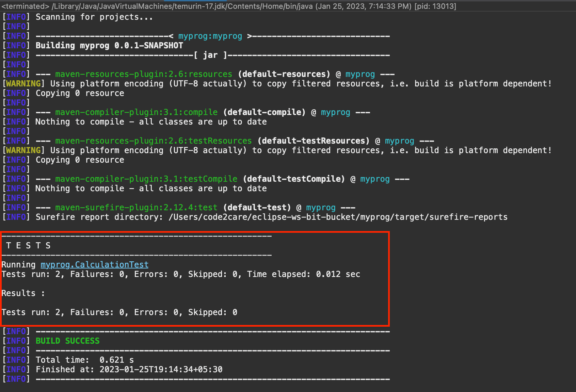The image size is (576, 392).
Task: Click the '[ jar ]' packaging line
Action: pyautogui.click(x=196, y=55)
